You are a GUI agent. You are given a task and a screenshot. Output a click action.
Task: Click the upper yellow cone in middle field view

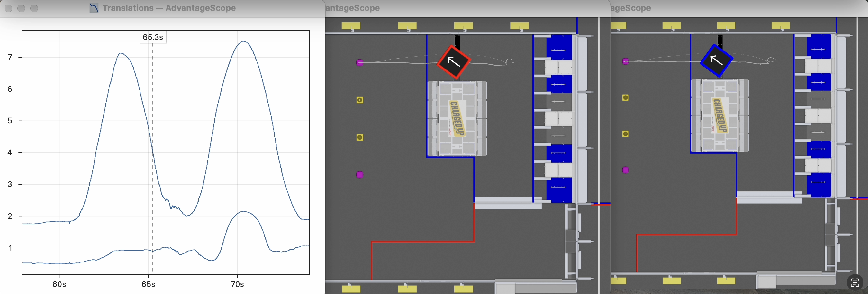click(359, 100)
